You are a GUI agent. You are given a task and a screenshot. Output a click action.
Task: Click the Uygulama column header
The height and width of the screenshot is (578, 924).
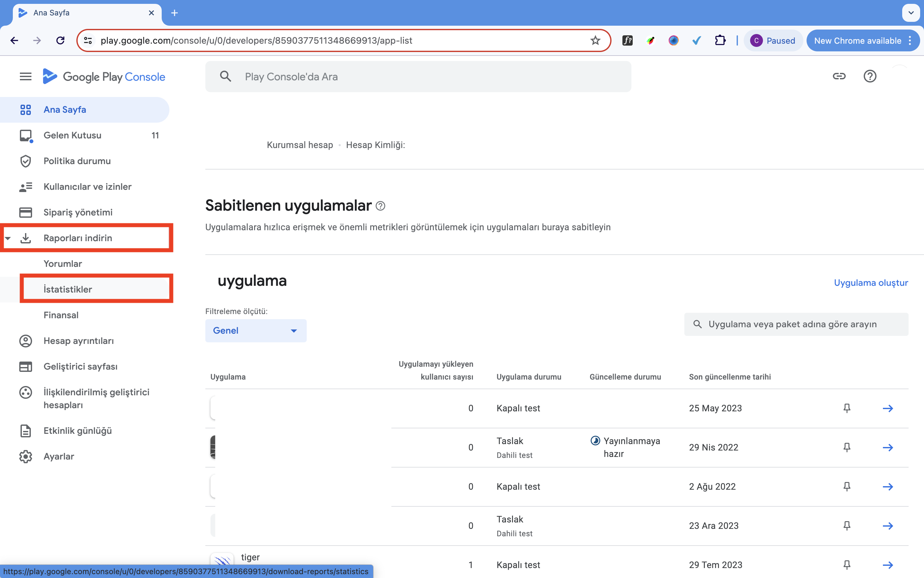pyautogui.click(x=228, y=377)
